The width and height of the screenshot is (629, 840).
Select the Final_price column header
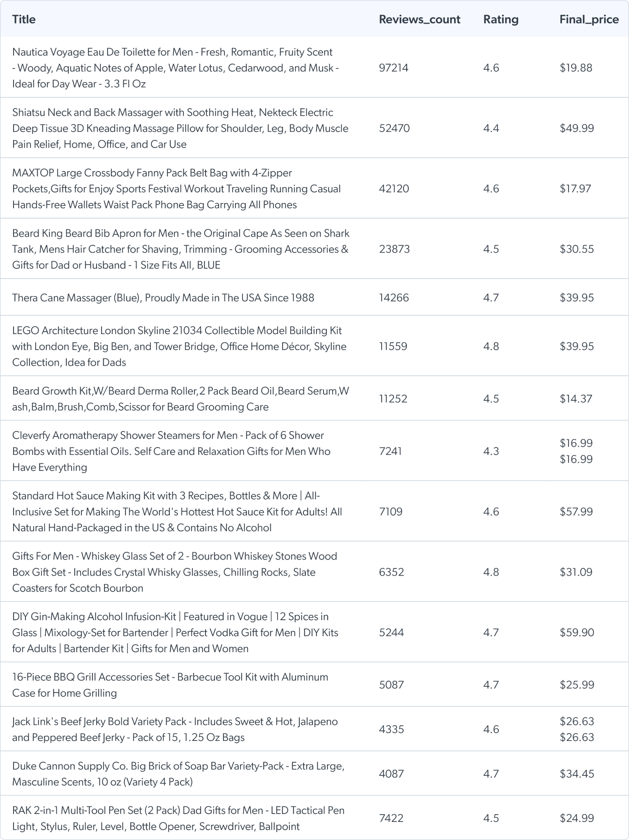[588, 19]
